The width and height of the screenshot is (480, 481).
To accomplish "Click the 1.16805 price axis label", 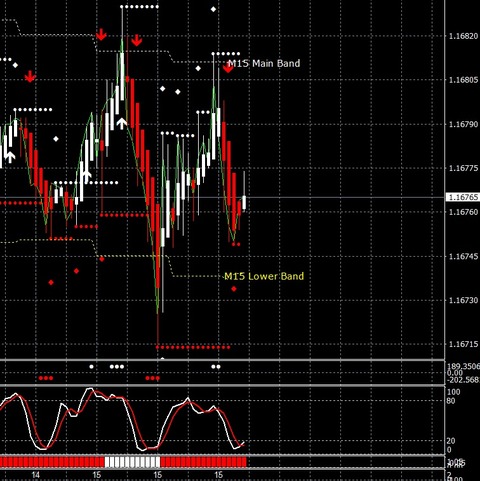I will click(464, 80).
